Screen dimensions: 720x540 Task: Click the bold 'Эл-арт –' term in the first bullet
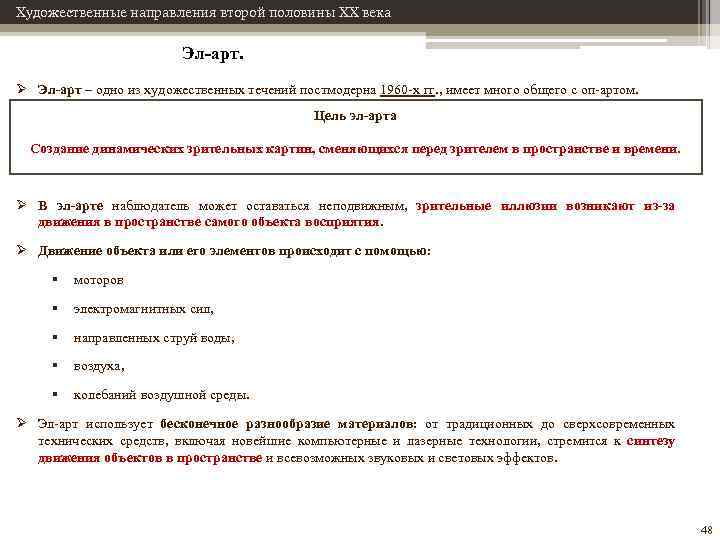click(65, 90)
